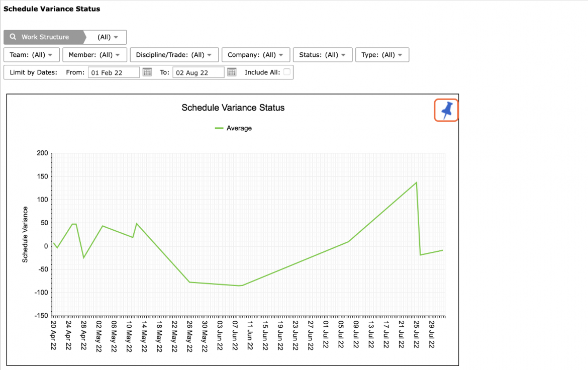588x370 pixels.
Task: Click the 26 May 22 axis label
Action: [x=189, y=336]
